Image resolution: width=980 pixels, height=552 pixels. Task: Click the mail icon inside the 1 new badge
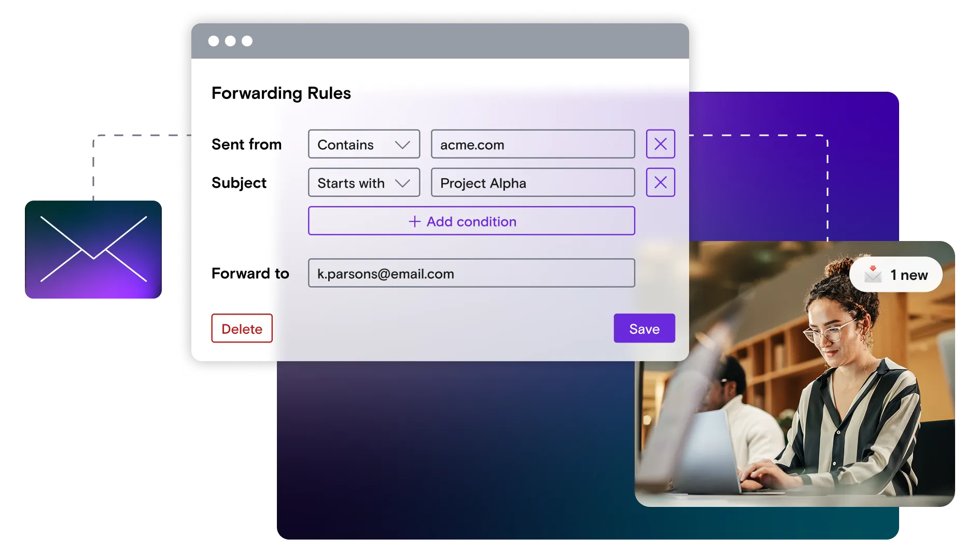[874, 275]
